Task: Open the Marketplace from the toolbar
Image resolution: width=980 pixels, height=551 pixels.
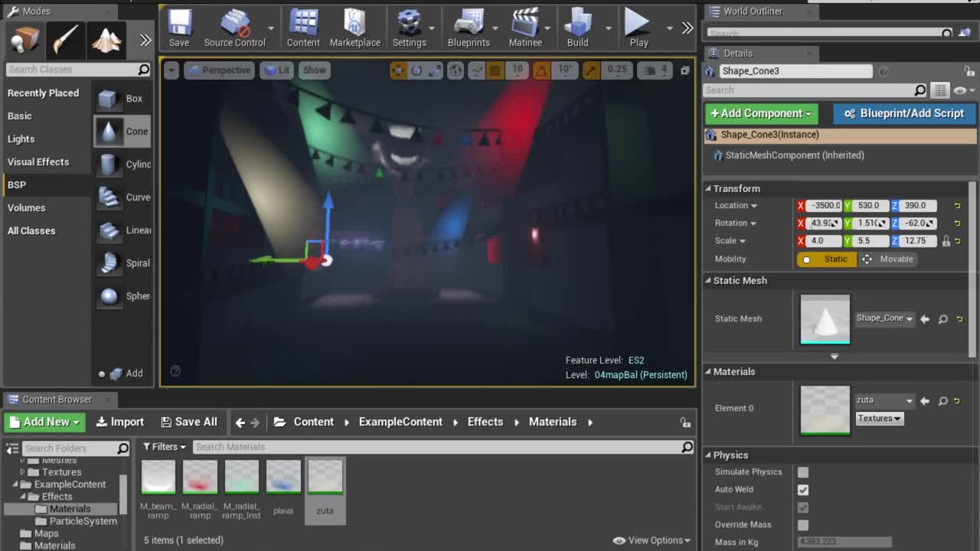Action: point(354,28)
